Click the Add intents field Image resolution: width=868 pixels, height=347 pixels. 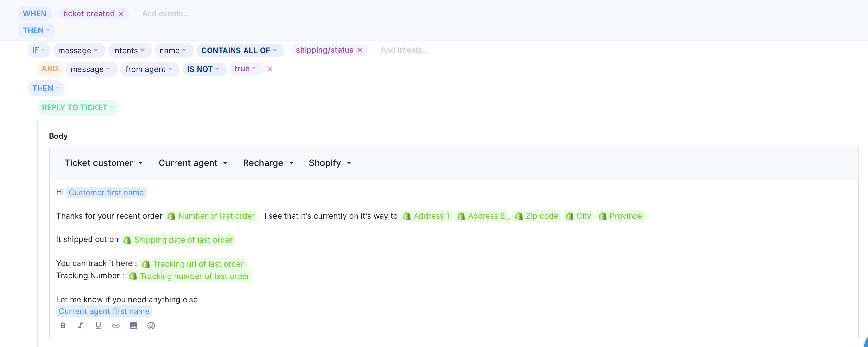405,50
